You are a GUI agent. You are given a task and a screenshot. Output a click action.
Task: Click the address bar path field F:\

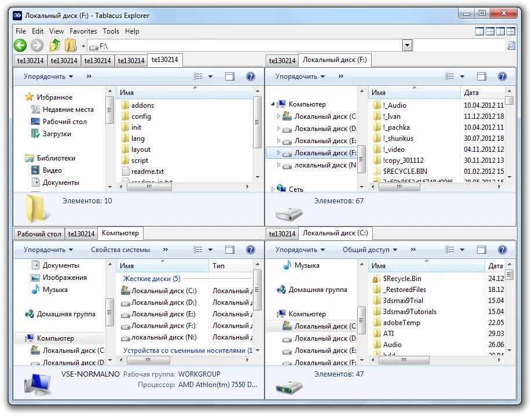click(245, 46)
